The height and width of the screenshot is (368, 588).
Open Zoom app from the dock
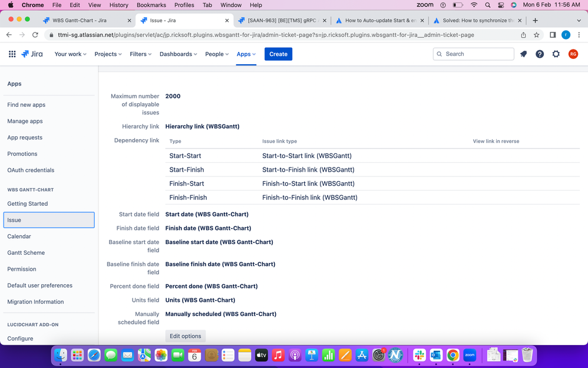470,355
